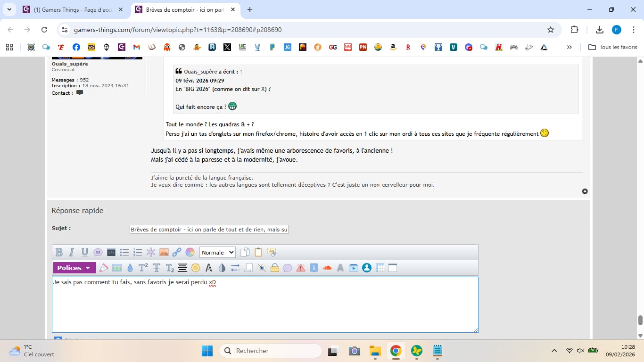This screenshot has height=362, width=644.
Task: Insert a SoundCloud embed with orange cloud icon
Action: 327,268
